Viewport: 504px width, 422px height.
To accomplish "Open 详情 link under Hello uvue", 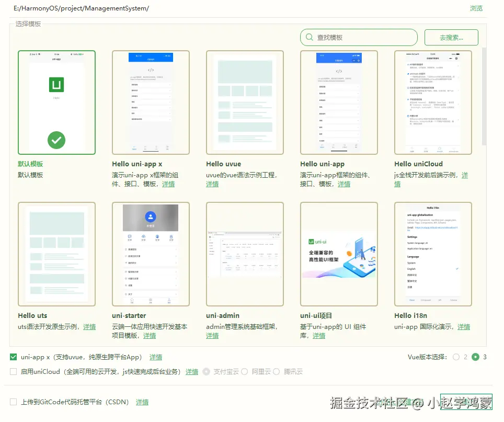I will [212, 184].
